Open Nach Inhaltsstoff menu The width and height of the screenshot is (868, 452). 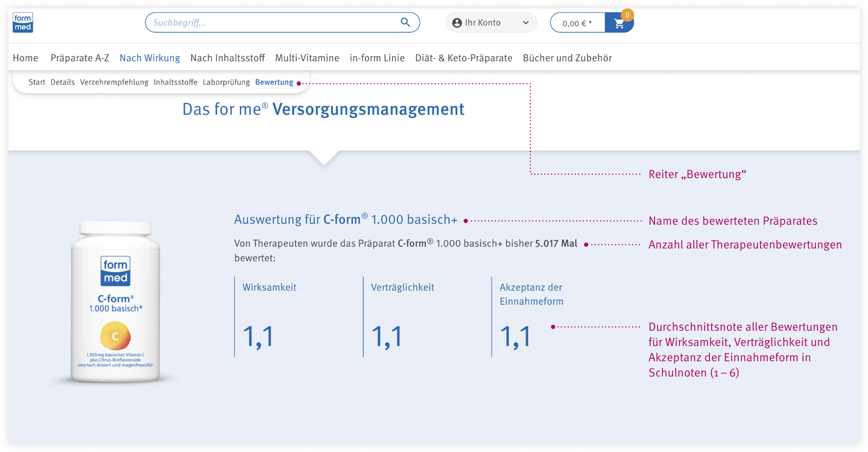228,58
